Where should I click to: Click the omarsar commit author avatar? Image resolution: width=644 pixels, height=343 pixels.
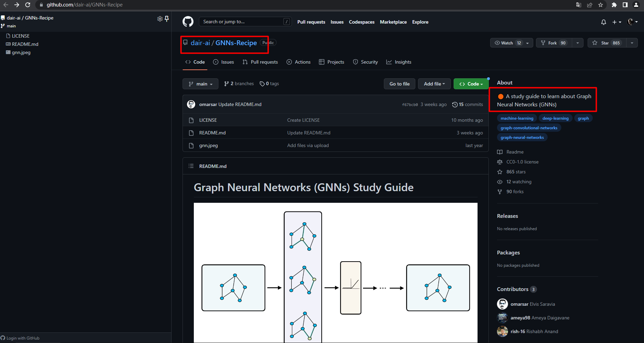[191, 104]
